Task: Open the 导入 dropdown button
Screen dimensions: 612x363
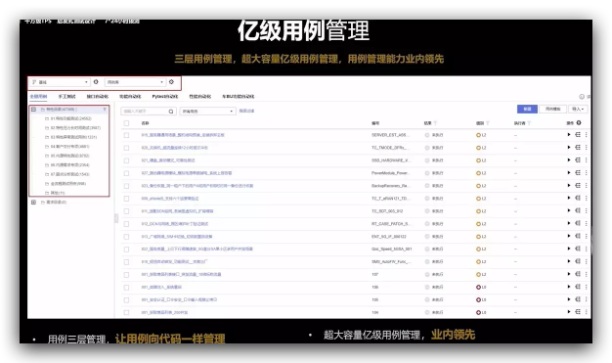Action: pos(578,109)
